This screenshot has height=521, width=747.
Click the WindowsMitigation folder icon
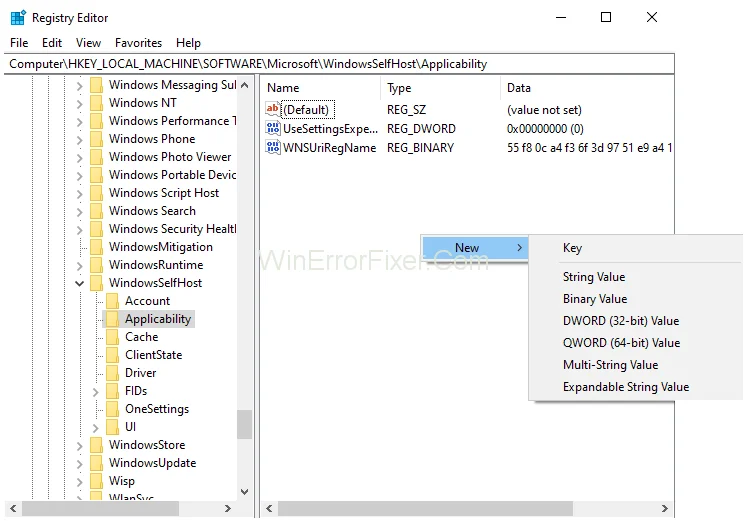click(x=96, y=247)
